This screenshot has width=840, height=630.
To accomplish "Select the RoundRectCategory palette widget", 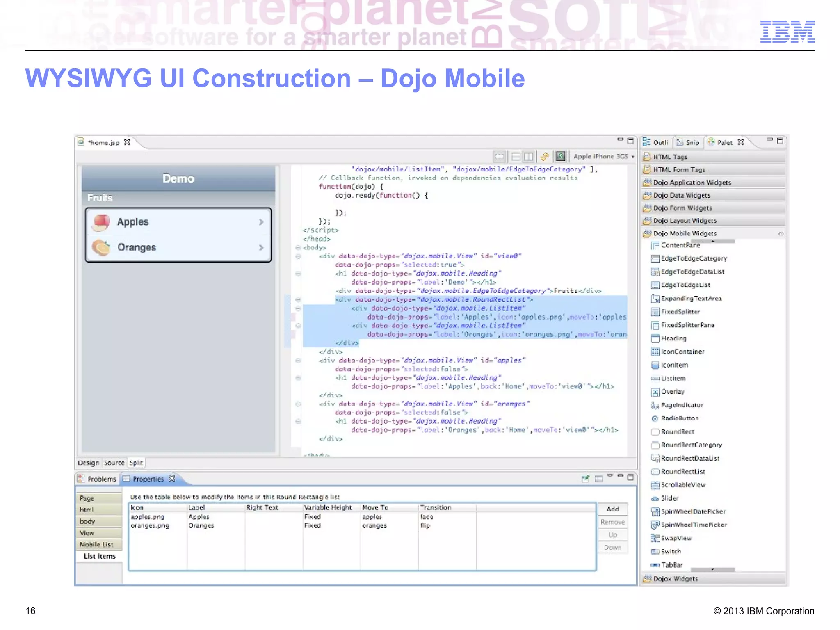I will pyautogui.click(x=687, y=445).
